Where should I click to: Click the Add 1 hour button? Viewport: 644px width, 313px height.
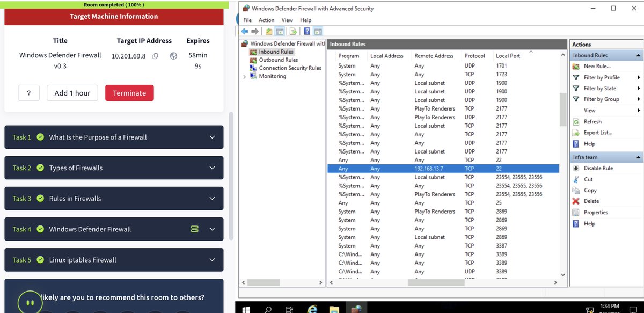[72, 93]
